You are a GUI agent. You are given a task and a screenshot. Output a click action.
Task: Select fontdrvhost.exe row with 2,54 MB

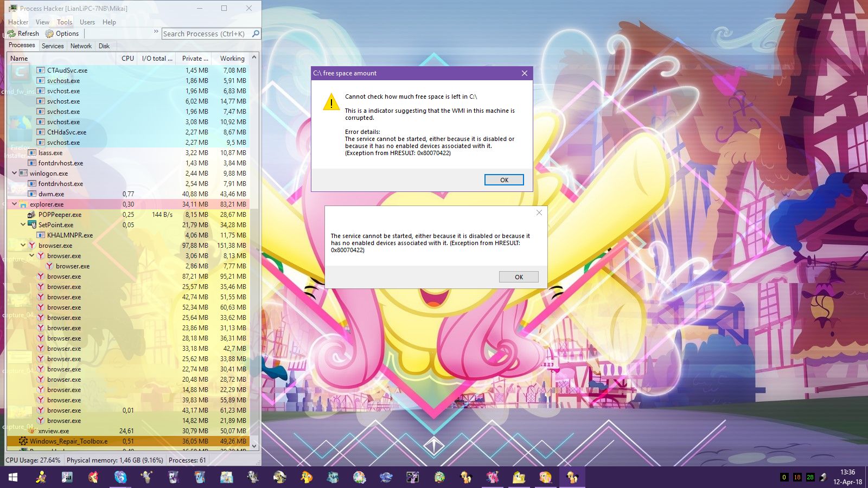[128, 183]
